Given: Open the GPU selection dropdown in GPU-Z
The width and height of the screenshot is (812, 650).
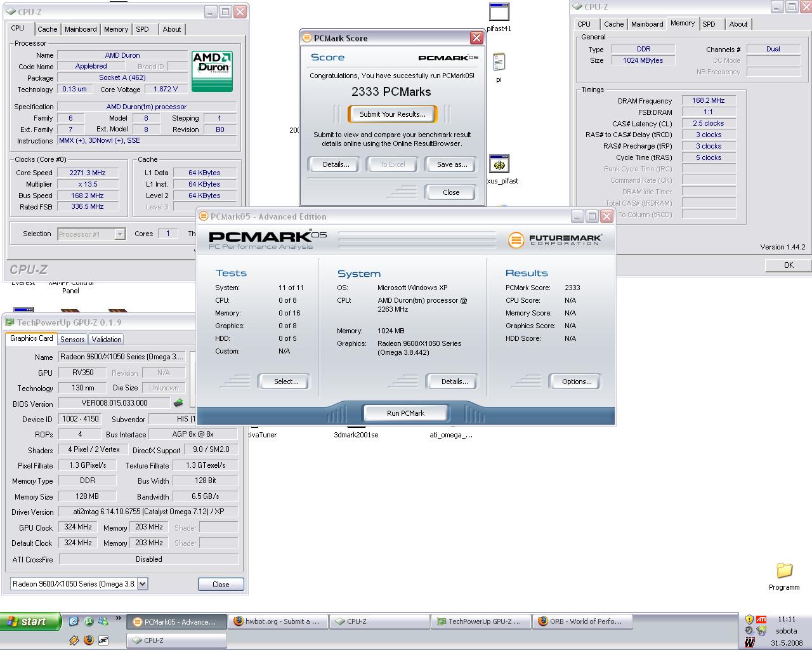Looking at the screenshot, I should 142,584.
